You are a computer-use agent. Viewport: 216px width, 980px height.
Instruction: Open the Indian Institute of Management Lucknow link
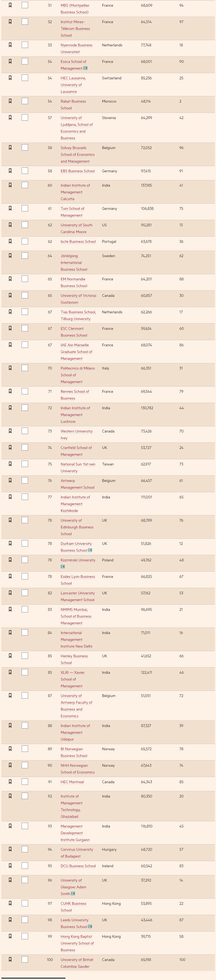point(75,415)
